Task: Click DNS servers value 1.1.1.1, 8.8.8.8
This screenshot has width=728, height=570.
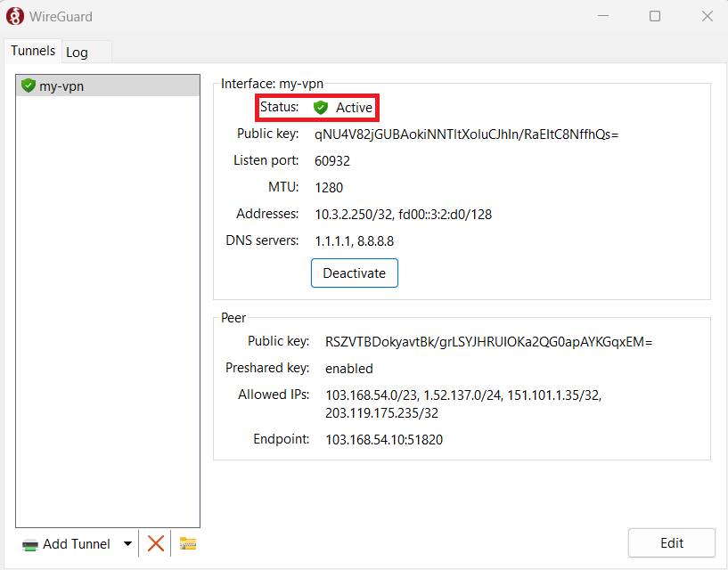Action: click(x=354, y=241)
